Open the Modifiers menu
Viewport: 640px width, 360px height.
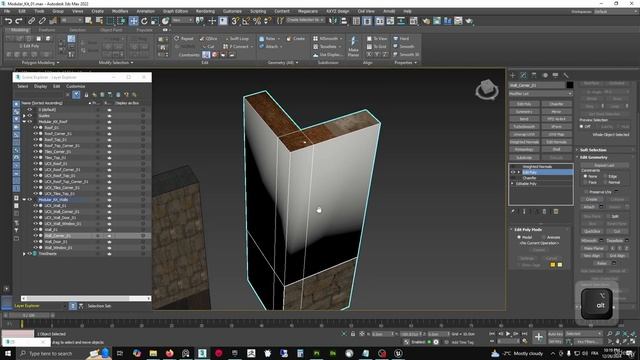click(x=120, y=11)
